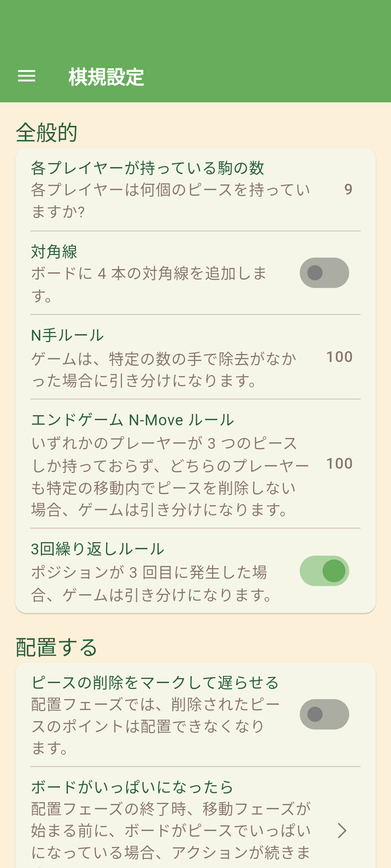Expand ボードがいっぱいになったら chevron arrow

click(342, 830)
